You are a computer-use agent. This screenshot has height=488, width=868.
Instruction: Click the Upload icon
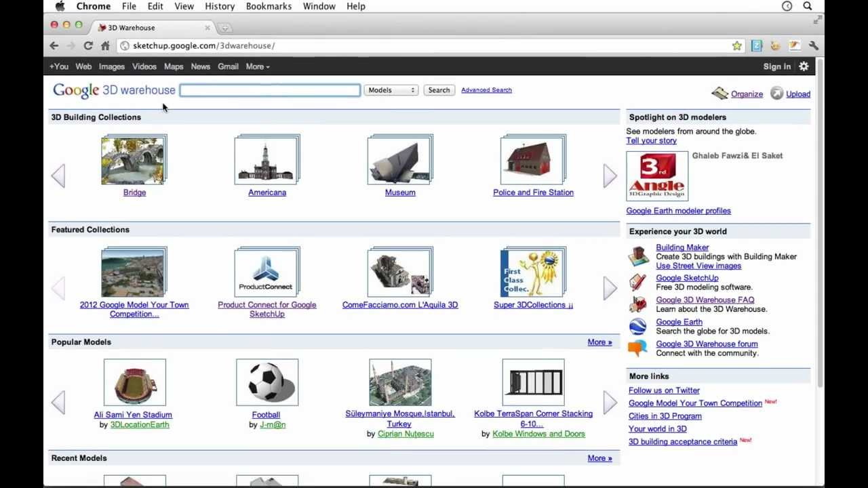(776, 94)
